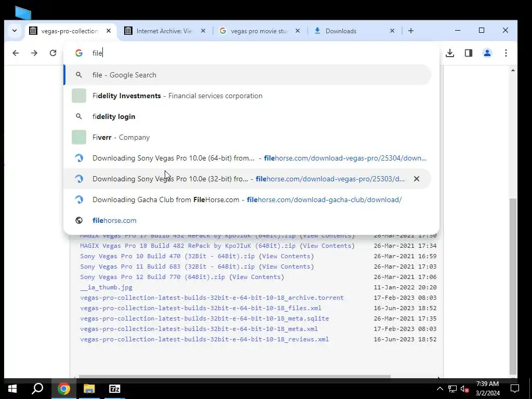Select the filehorse.com URL suggestion
The image size is (532, 399).
pos(248,220)
